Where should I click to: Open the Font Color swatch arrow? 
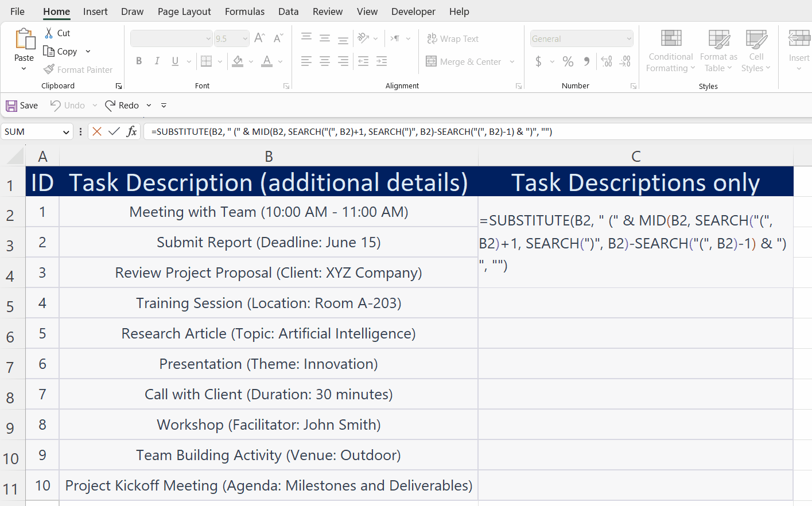point(279,61)
